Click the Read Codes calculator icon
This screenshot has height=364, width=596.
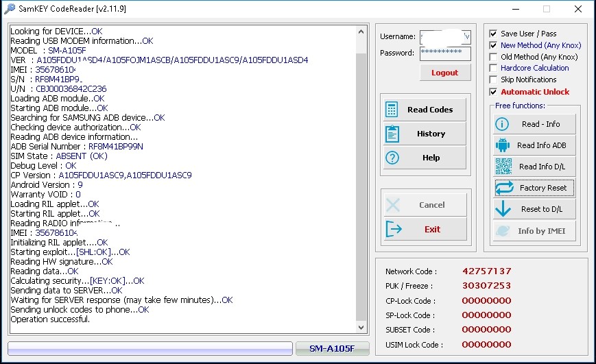click(x=392, y=110)
